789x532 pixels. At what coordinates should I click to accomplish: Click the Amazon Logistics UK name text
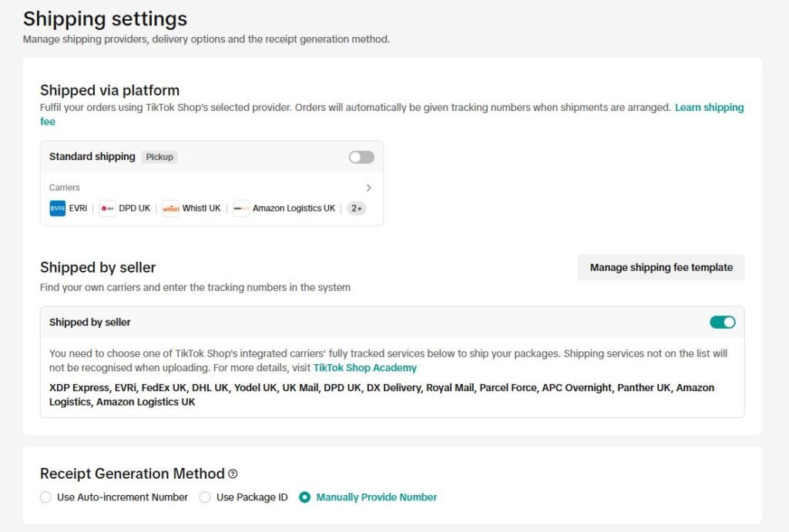click(294, 208)
